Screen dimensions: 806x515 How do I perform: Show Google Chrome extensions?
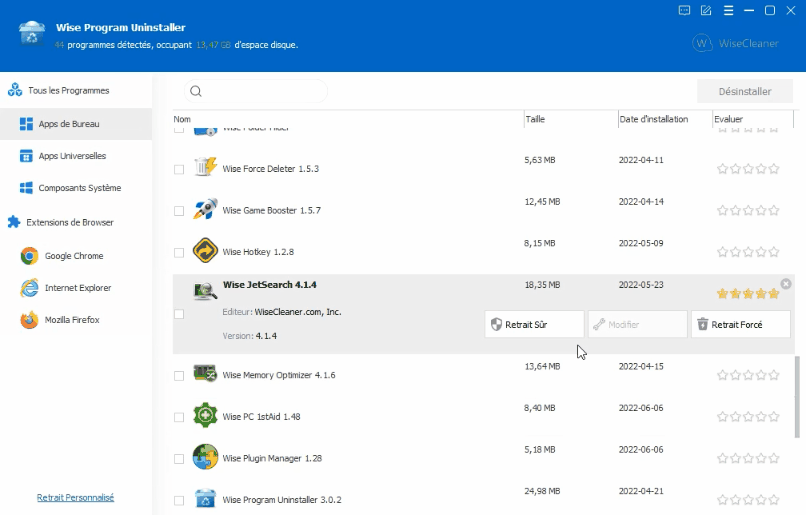pos(76,256)
